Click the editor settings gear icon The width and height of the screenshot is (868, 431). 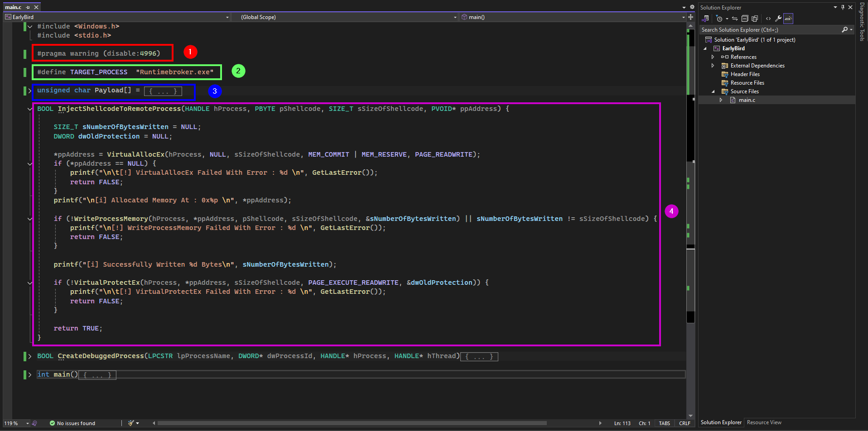tap(692, 7)
